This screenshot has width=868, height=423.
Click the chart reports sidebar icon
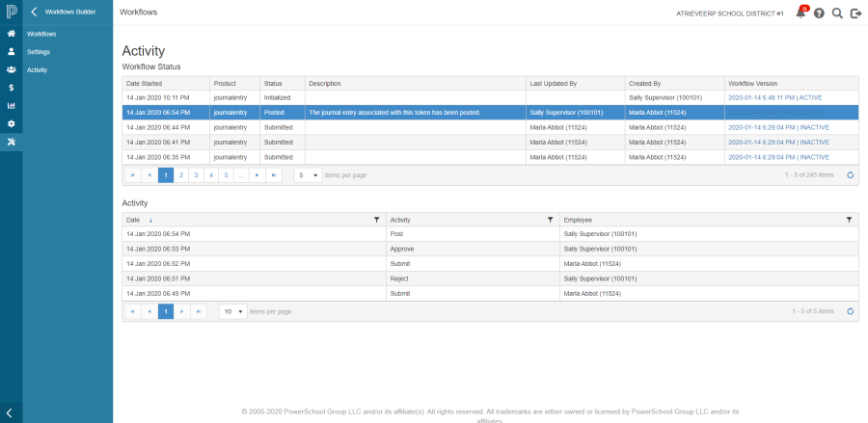(11, 106)
